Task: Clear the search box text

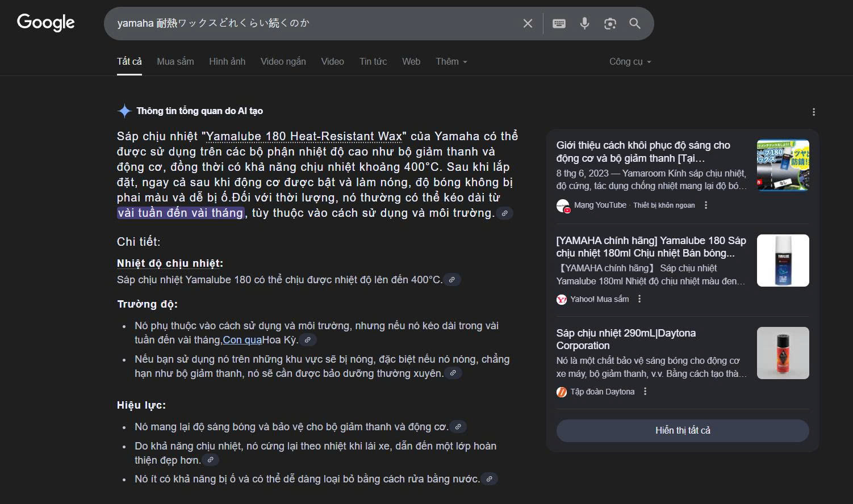Action: click(528, 23)
